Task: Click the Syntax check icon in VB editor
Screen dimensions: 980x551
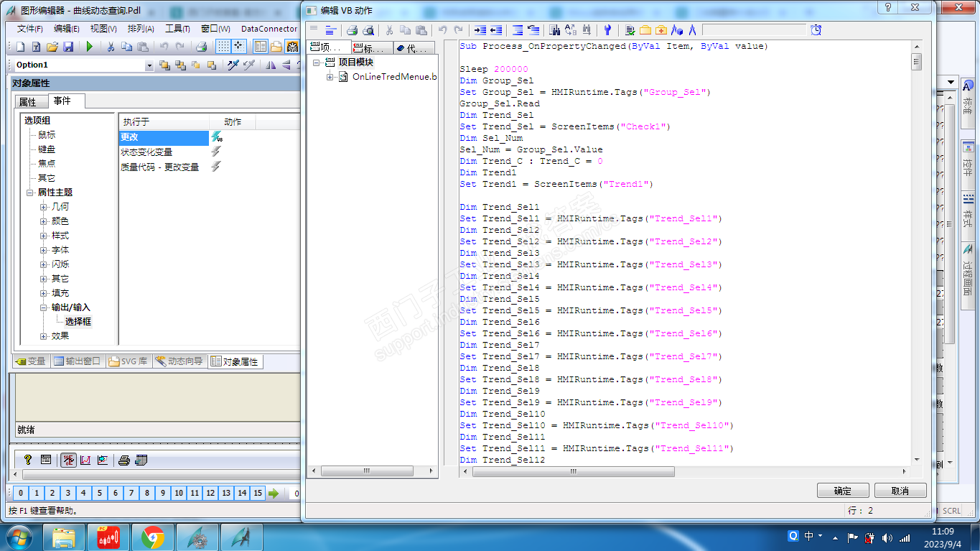Action: click(x=630, y=30)
